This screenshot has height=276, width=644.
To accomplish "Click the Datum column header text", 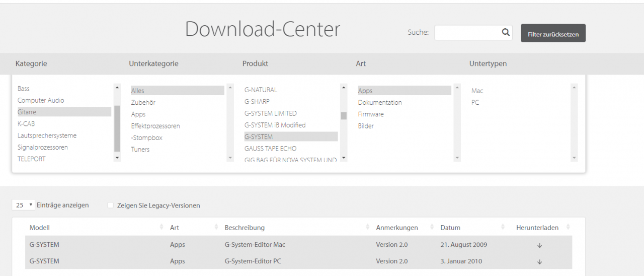I will [450, 228].
